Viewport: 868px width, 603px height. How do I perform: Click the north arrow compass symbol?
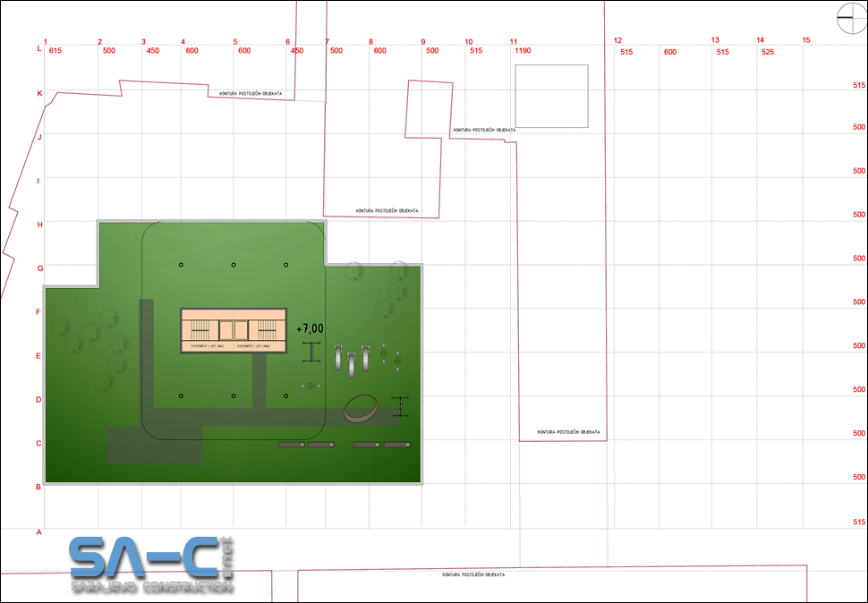pos(852,18)
